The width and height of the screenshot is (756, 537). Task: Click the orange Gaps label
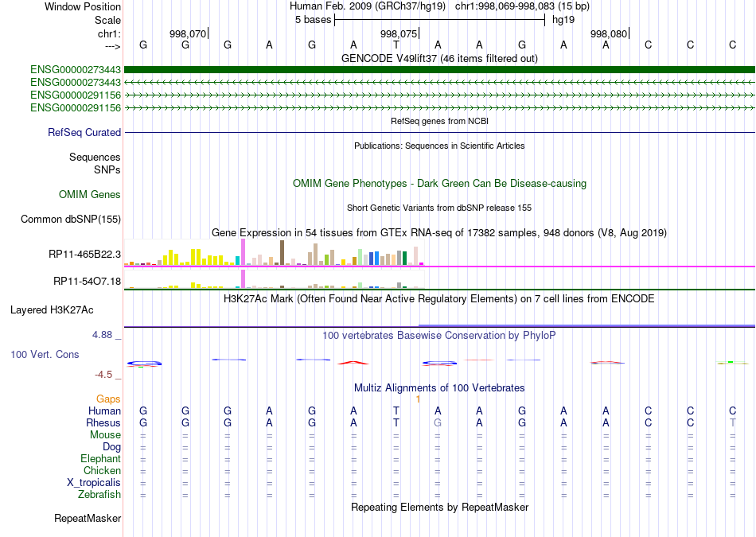[x=108, y=399]
